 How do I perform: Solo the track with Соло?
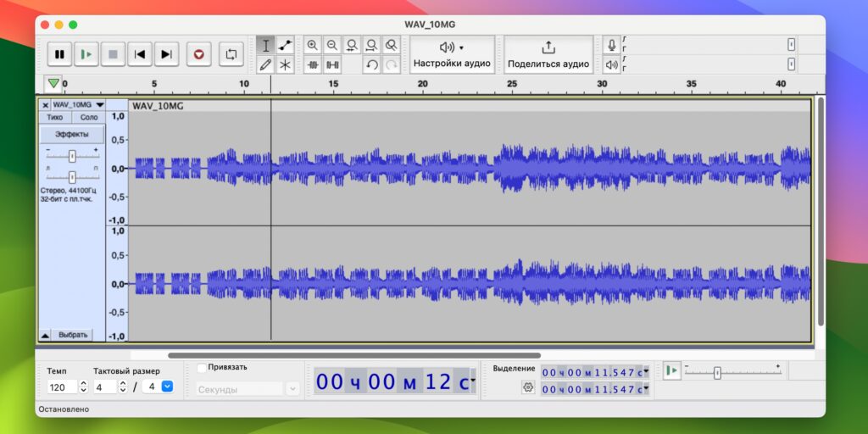click(x=88, y=117)
